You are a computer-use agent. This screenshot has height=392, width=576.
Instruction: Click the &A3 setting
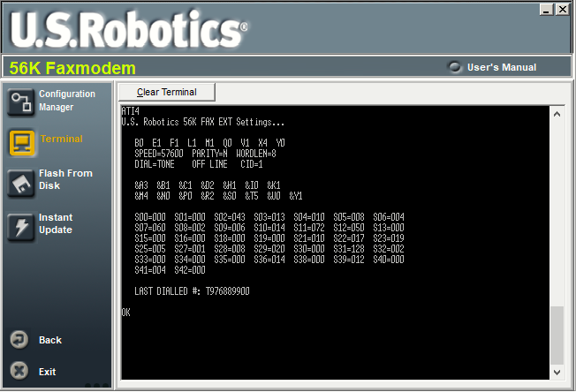tap(141, 185)
